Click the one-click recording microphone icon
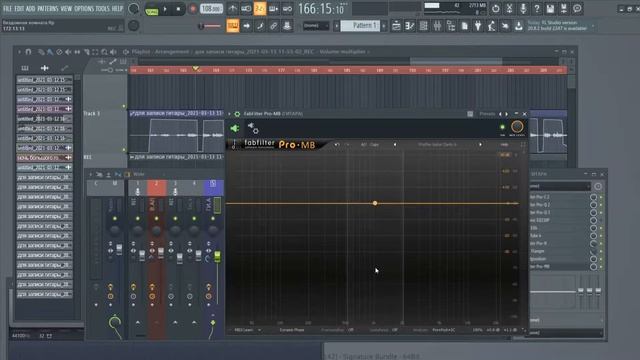 (x=523, y=9)
